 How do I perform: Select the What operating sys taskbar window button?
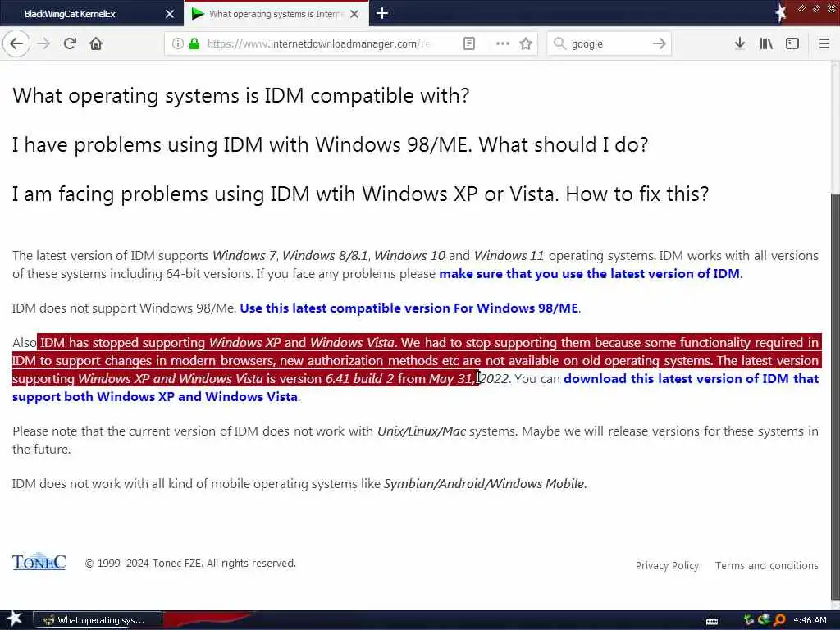[97, 620]
